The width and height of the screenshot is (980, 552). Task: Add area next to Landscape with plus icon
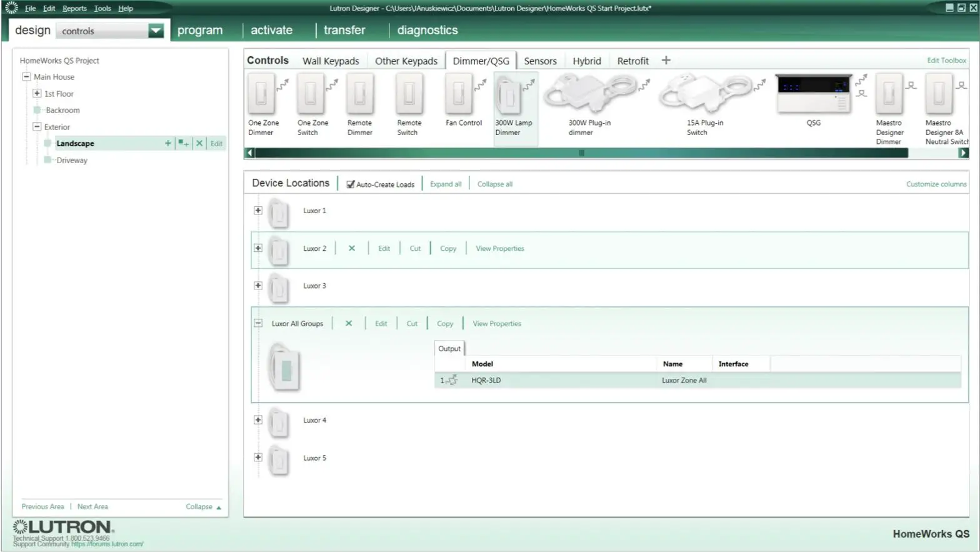(x=167, y=143)
